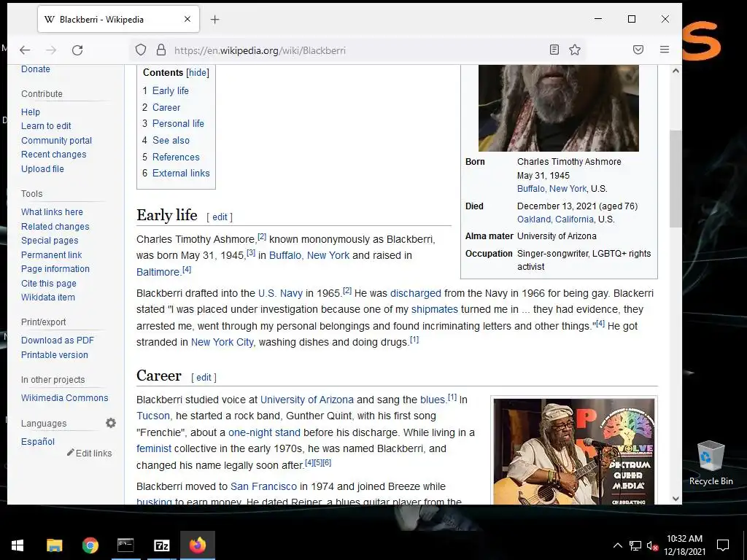The image size is (747, 560).
Task: Toggle reader view icon in address bar
Action: coord(554,50)
